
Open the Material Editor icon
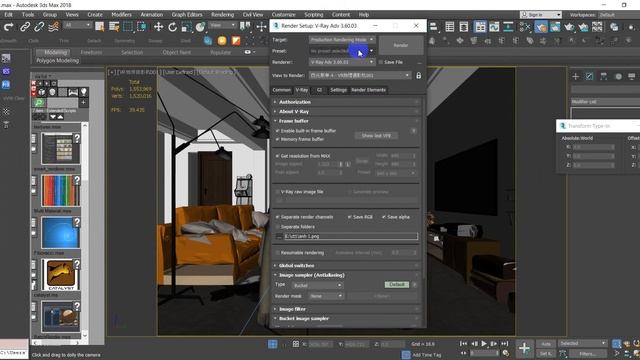coord(525,27)
